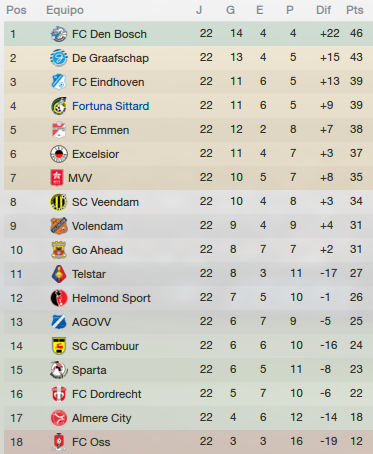Screen dimensions: 373x454
Task: Click the FC Oss club crest
Action: (59, 442)
